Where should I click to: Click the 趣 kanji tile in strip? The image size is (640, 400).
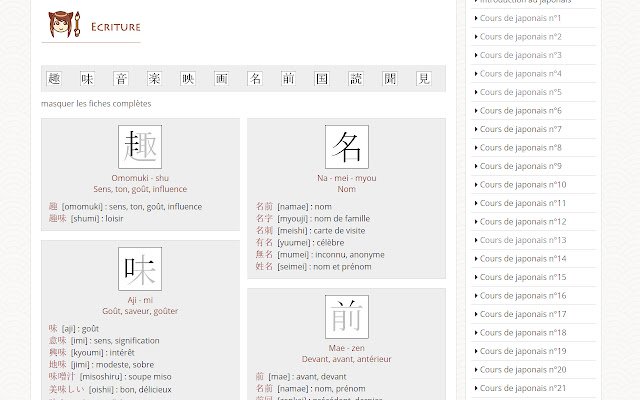(x=54, y=78)
